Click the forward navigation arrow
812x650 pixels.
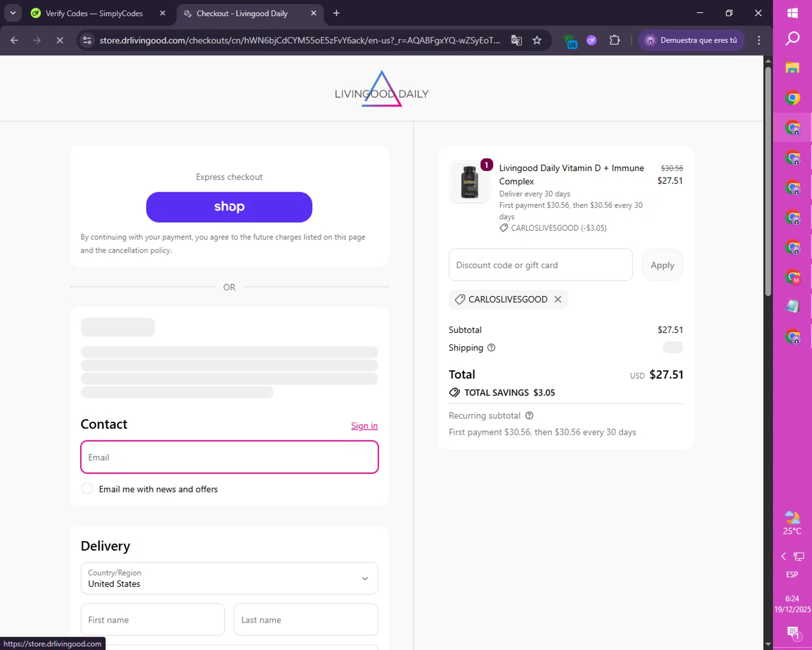pyautogui.click(x=37, y=40)
